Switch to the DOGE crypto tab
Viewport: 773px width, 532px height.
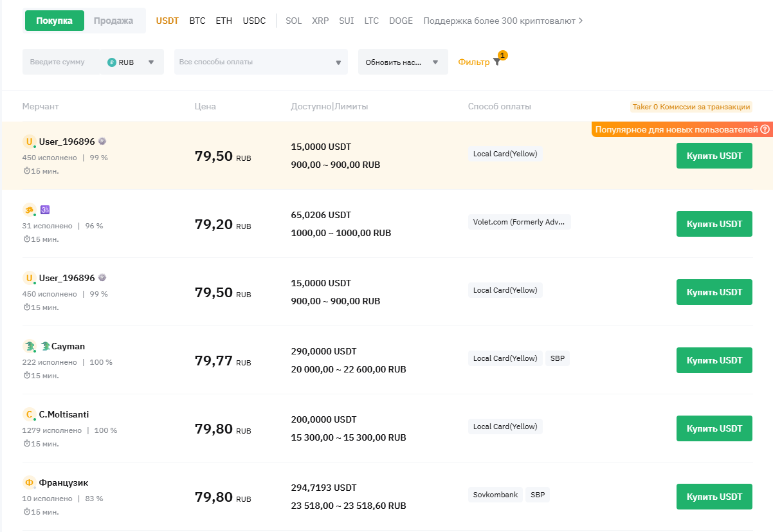pos(401,21)
